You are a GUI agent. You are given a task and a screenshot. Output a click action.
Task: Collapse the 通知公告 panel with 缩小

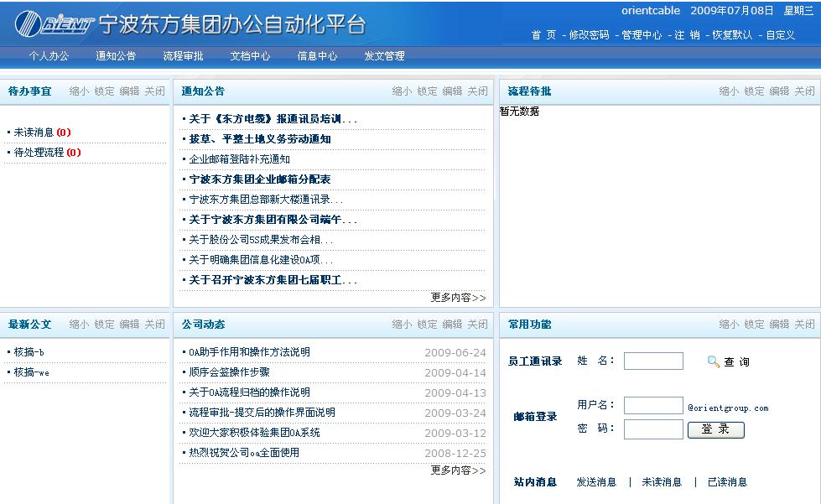tap(403, 91)
